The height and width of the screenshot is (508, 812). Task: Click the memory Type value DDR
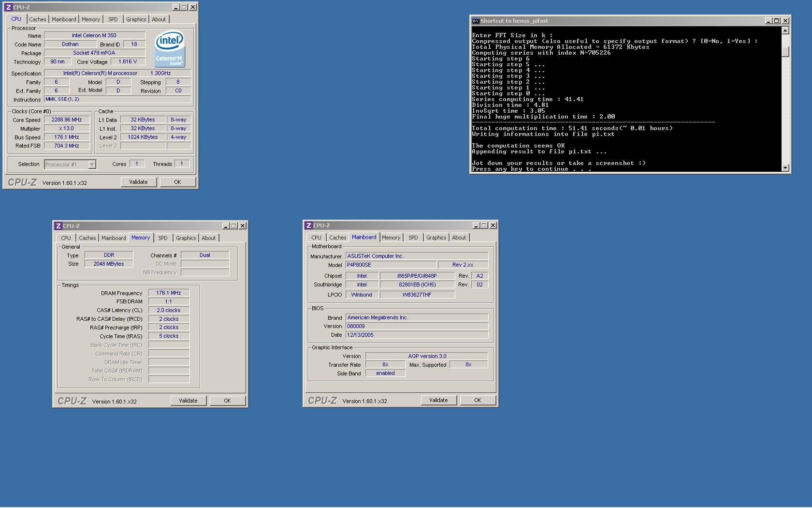[x=109, y=255]
